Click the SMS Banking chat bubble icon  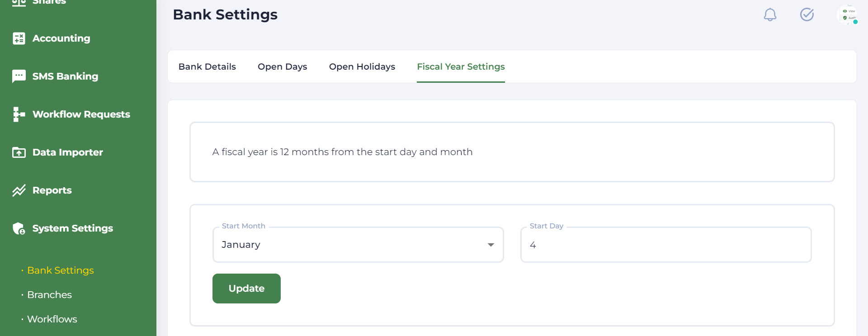click(x=19, y=76)
